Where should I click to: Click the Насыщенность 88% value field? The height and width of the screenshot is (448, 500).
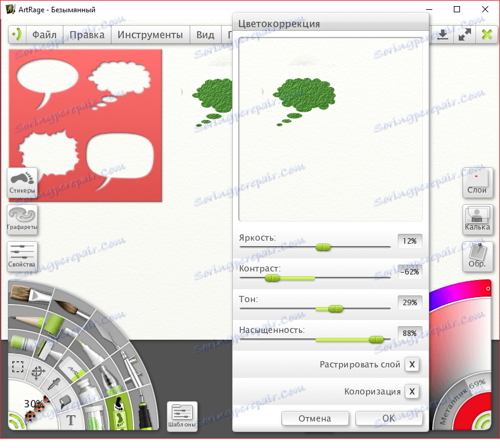pos(409,334)
